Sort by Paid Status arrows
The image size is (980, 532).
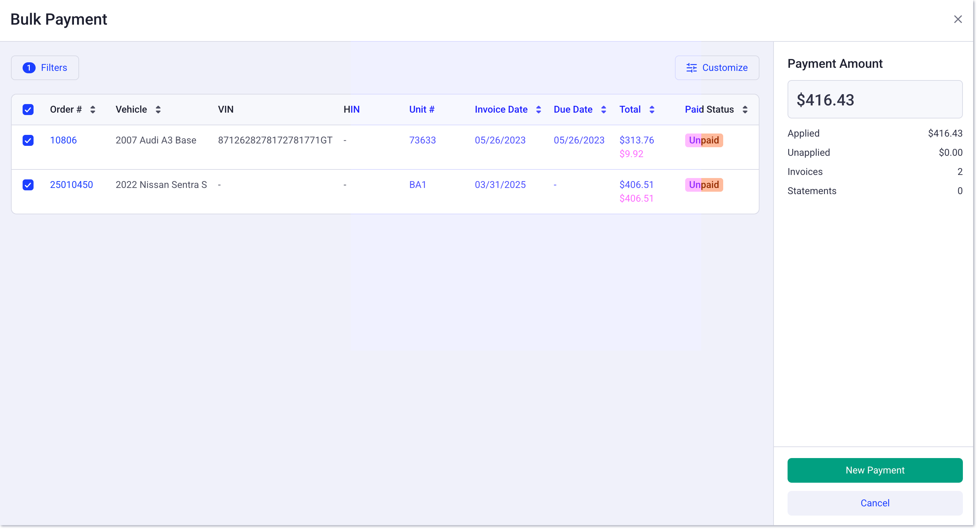[745, 110]
